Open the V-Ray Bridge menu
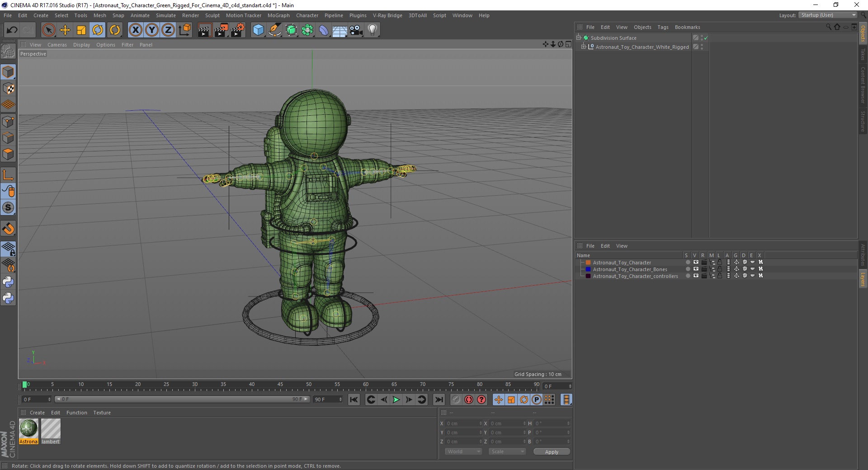Viewport: 868px width, 470px height. pos(387,15)
